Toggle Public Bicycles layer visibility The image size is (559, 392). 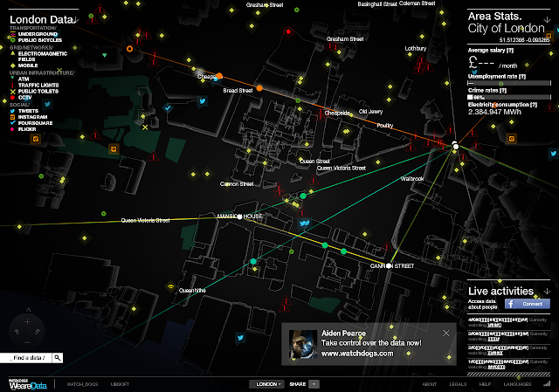(x=36, y=40)
